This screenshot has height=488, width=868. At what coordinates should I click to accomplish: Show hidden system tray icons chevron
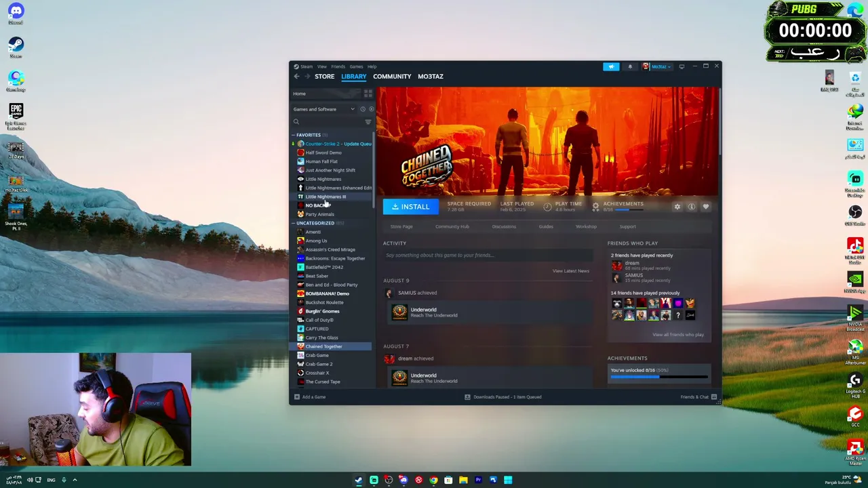pyautogui.click(x=75, y=480)
